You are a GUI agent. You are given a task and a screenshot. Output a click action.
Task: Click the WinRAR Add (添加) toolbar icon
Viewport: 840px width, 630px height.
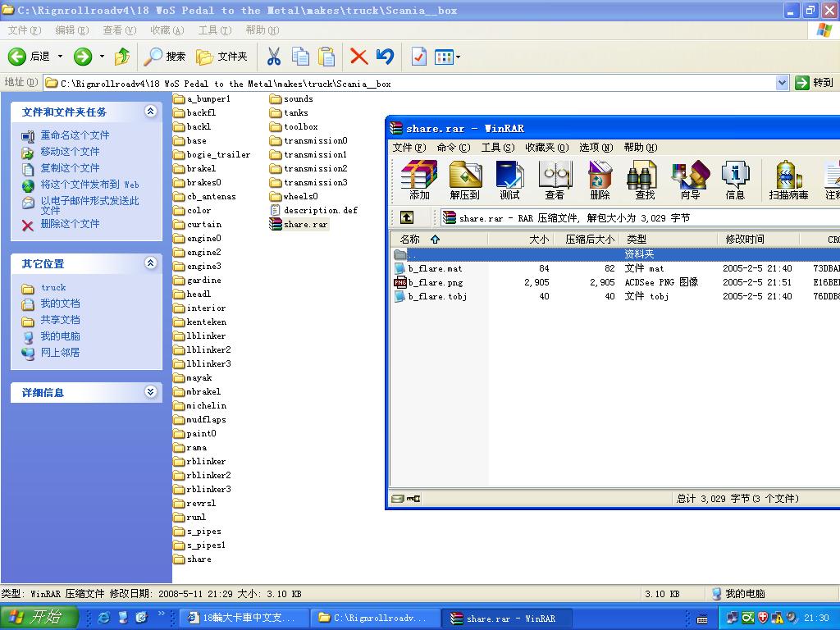pyautogui.click(x=419, y=180)
